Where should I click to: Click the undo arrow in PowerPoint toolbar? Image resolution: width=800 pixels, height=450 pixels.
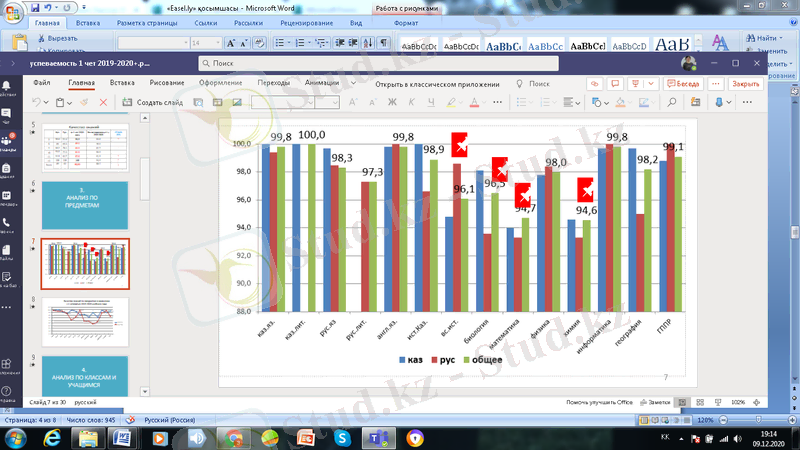click(37, 102)
